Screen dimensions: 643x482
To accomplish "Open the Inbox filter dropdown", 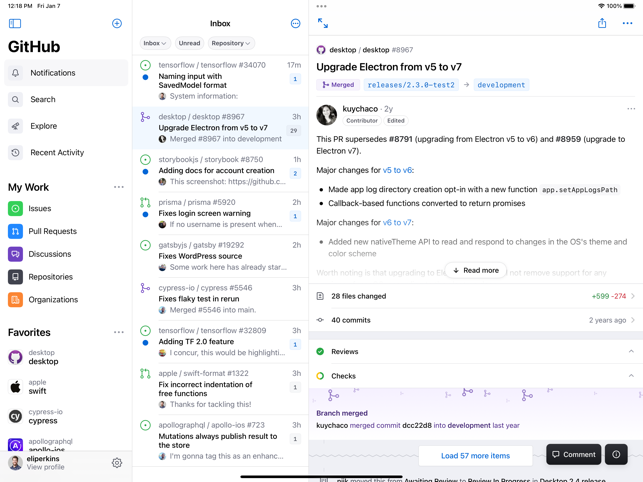I will (x=155, y=43).
